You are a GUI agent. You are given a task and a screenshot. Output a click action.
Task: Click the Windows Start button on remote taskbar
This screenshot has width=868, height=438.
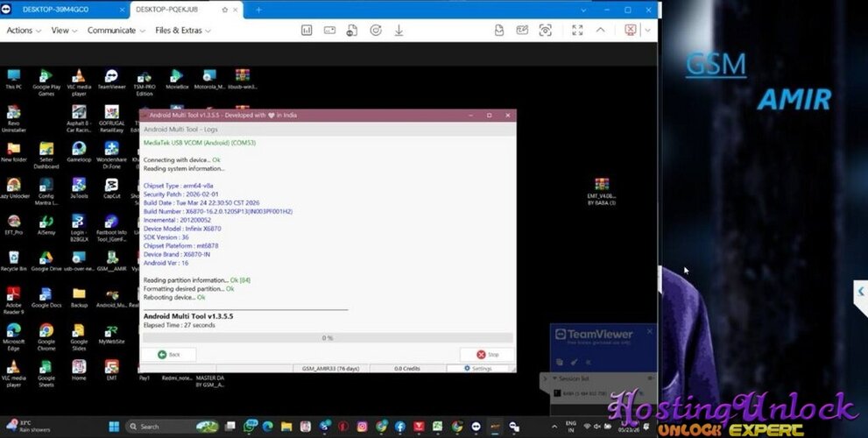click(114, 427)
